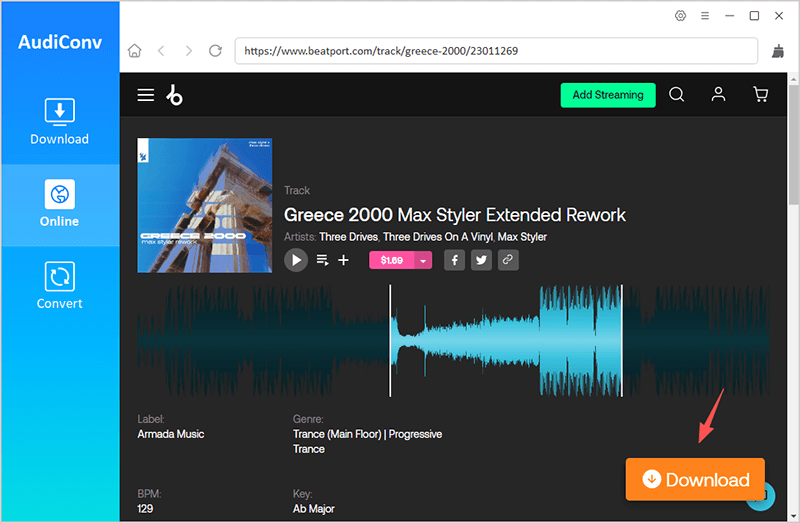Clear cache with the broom icon
Viewport: 800px width, 523px height.
pos(778,51)
